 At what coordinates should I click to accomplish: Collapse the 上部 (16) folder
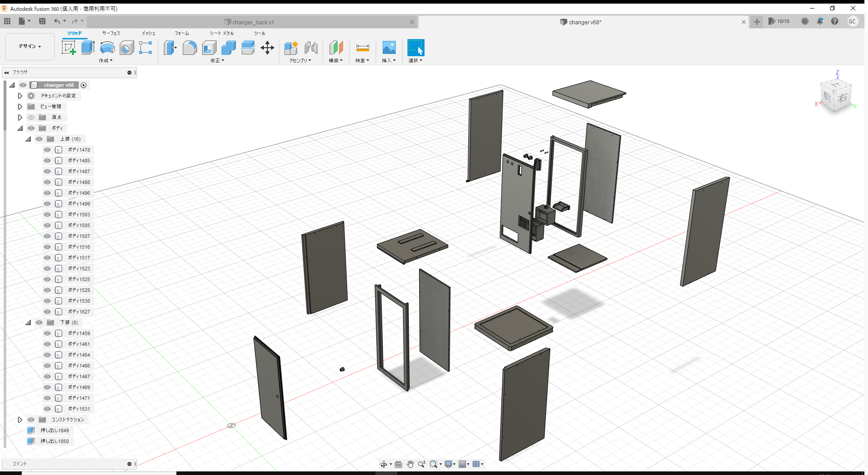(28, 139)
